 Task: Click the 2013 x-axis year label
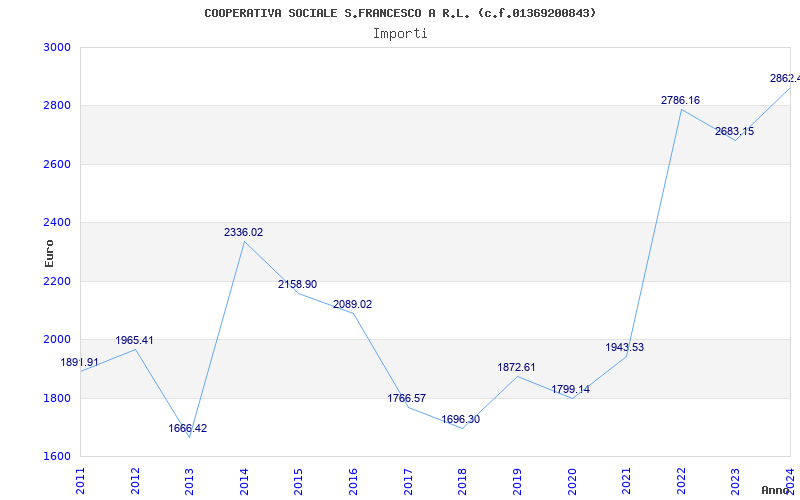pos(190,481)
